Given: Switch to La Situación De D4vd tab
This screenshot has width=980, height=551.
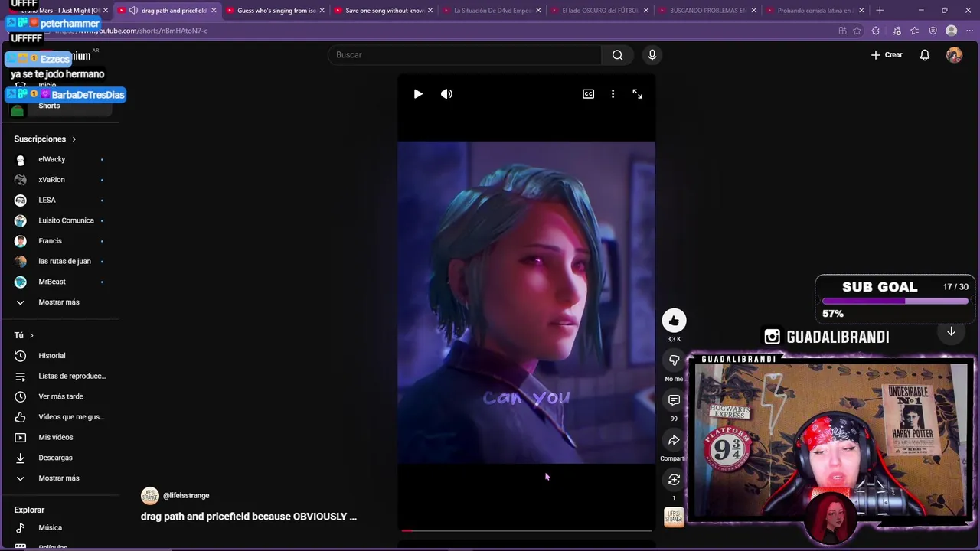Looking at the screenshot, I should (492, 11).
